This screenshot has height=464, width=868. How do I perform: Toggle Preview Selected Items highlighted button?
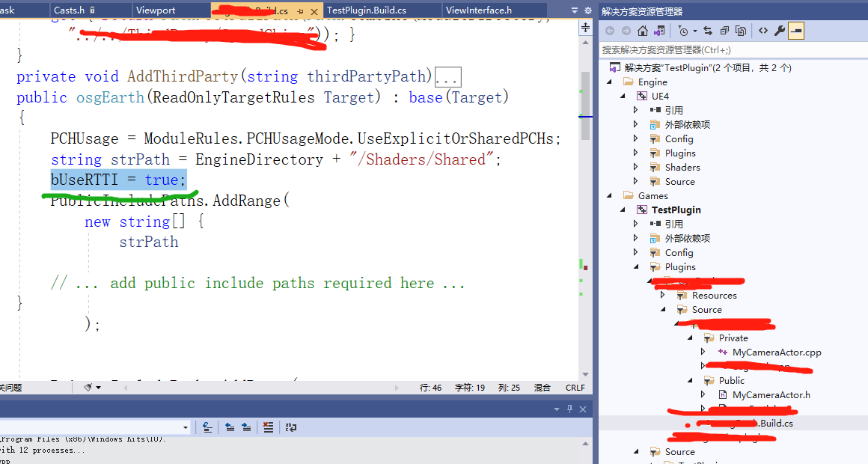[x=796, y=31]
